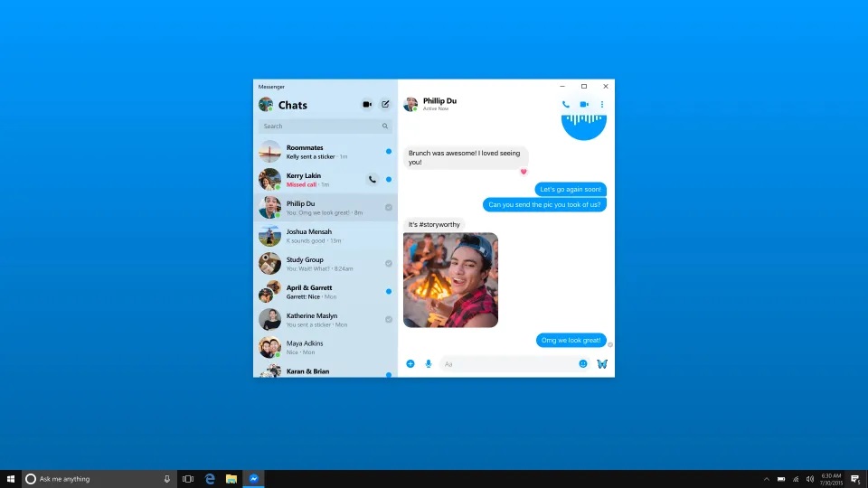Start voice call with Phillip Du
This screenshot has height=488, width=868.
[x=566, y=105]
